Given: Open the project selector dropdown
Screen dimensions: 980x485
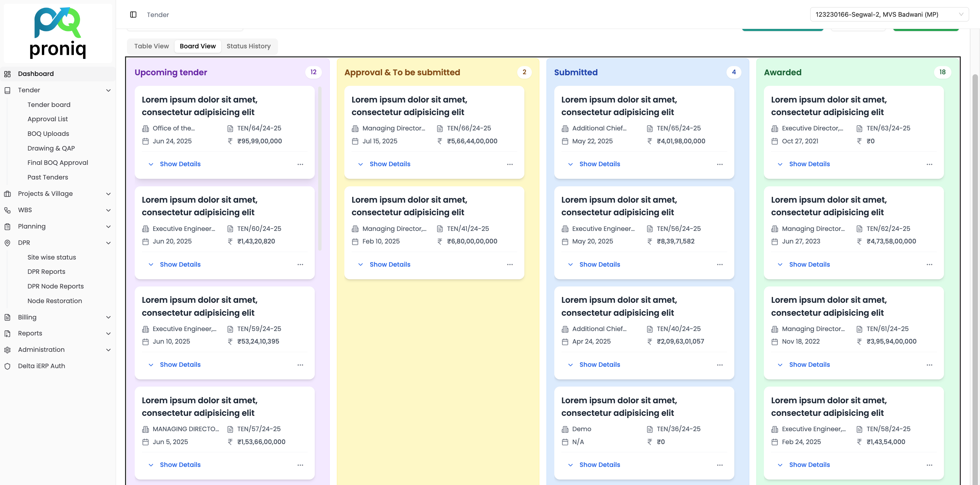Looking at the screenshot, I should coord(889,14).
